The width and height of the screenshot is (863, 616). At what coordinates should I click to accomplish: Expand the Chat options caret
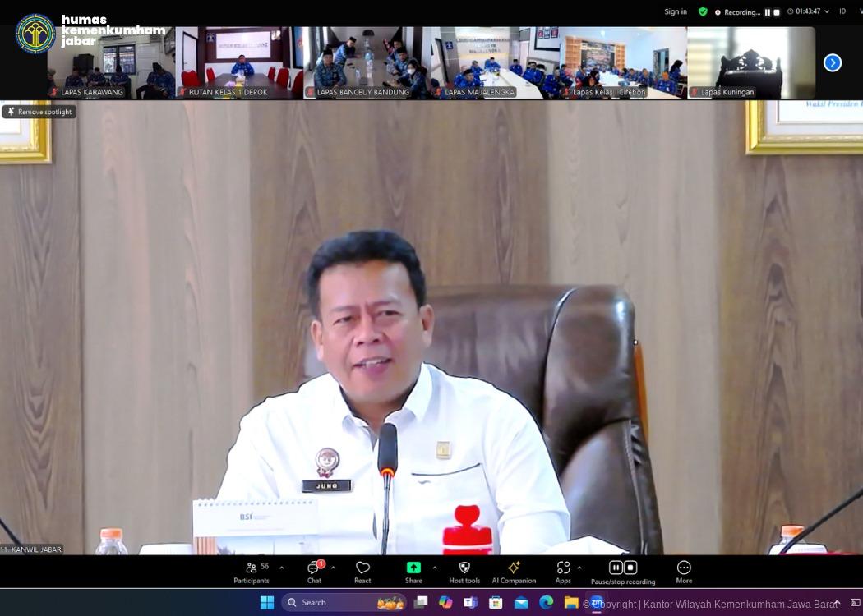(333, 568)
